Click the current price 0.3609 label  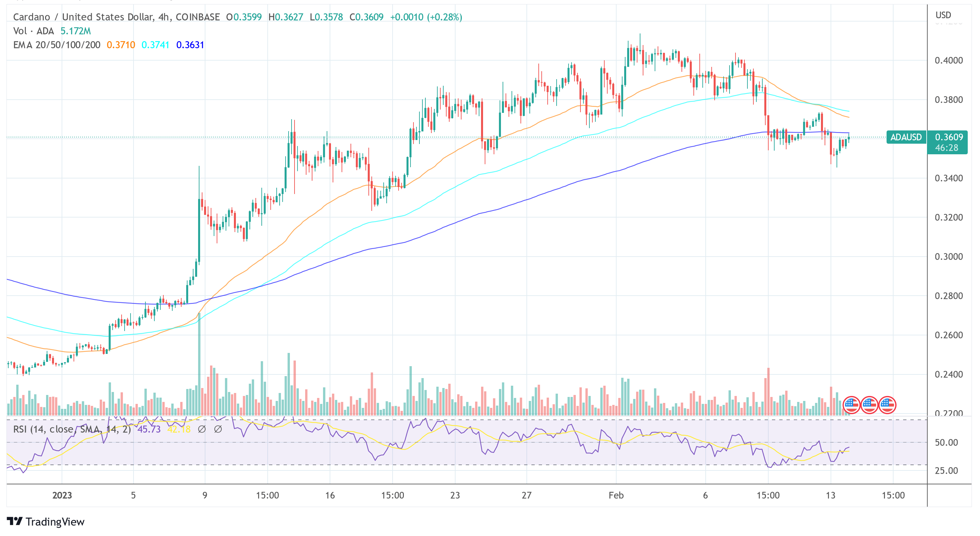(949, 137)
